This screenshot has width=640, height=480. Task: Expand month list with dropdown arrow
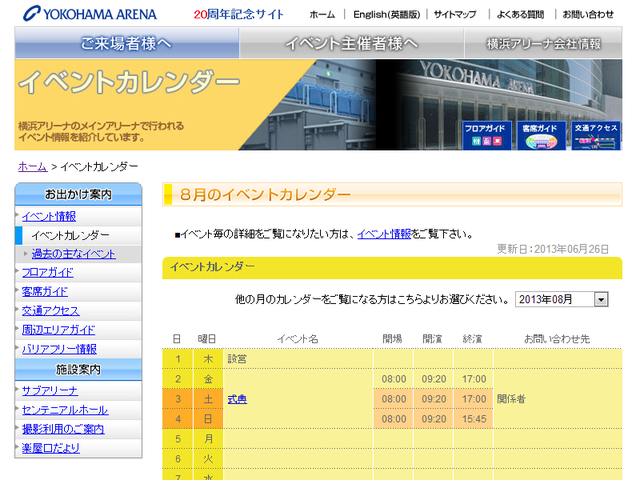click(x=600, y=300)
